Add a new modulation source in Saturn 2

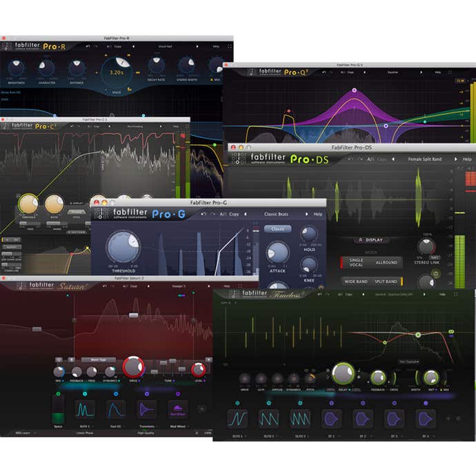pos(202,409)
